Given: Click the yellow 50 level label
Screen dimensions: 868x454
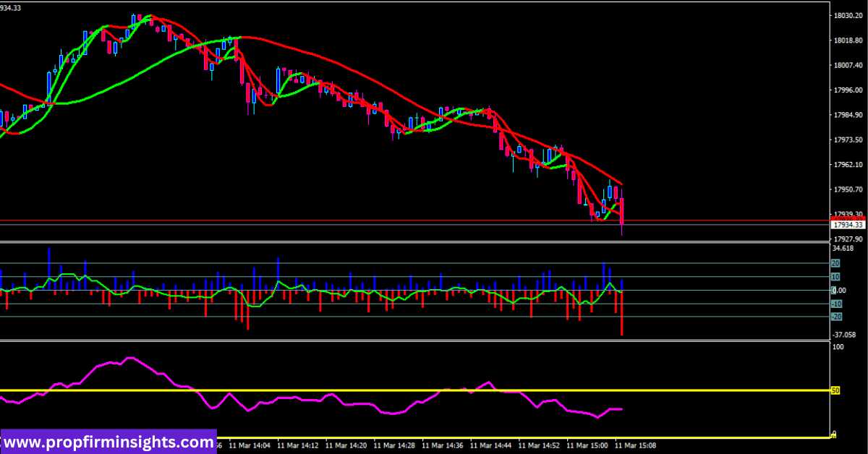Looking at the screenshot, I should coord(835,391).
